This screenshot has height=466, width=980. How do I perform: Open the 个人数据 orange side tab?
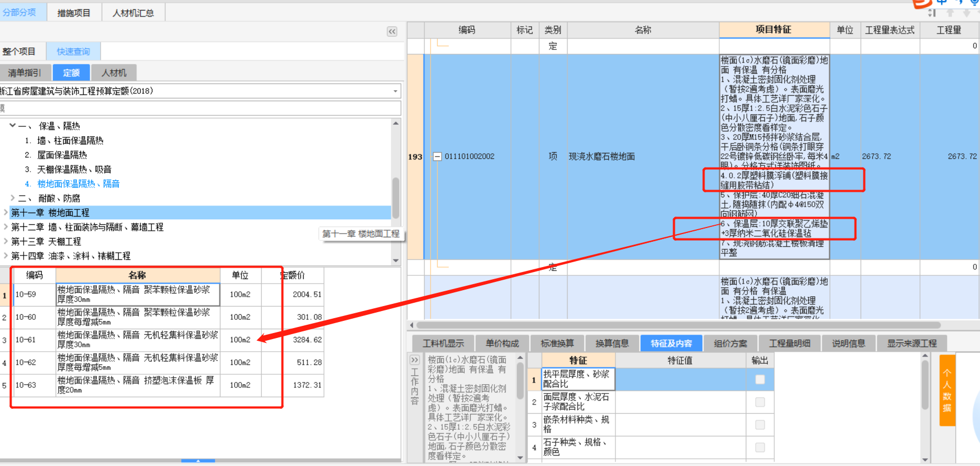pos(947,390)
